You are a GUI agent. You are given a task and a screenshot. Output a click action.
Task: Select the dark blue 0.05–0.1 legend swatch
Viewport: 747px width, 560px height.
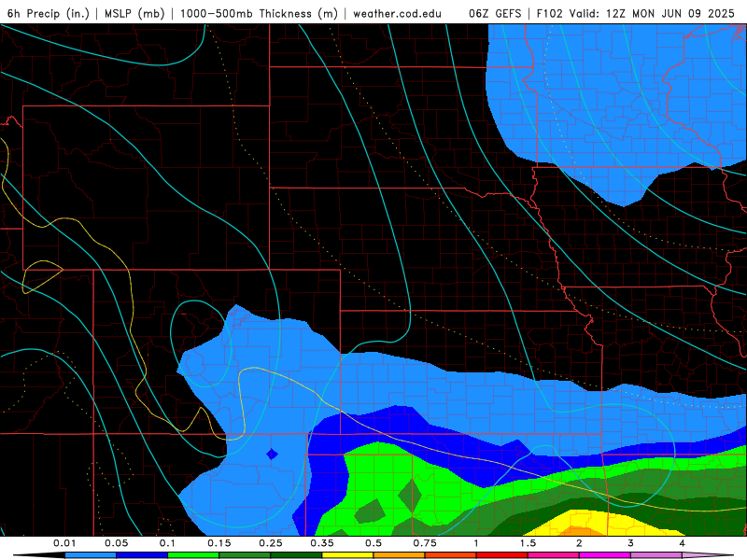pos(142,555)
